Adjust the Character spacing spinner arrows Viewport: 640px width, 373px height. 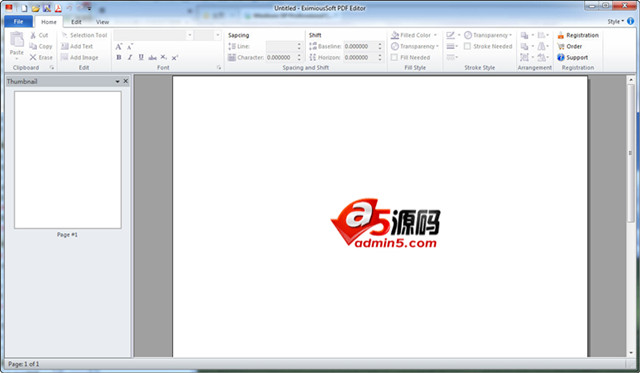click(299, 58)
